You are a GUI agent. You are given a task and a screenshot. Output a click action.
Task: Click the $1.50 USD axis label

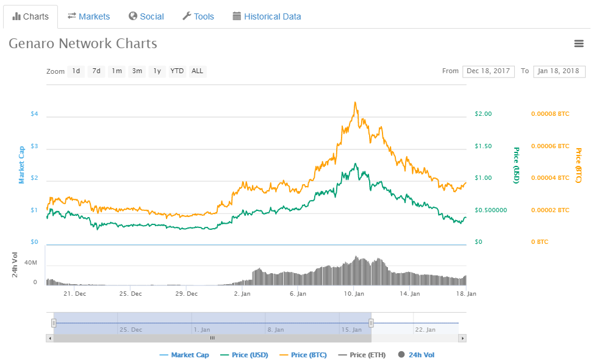point(483,146)
